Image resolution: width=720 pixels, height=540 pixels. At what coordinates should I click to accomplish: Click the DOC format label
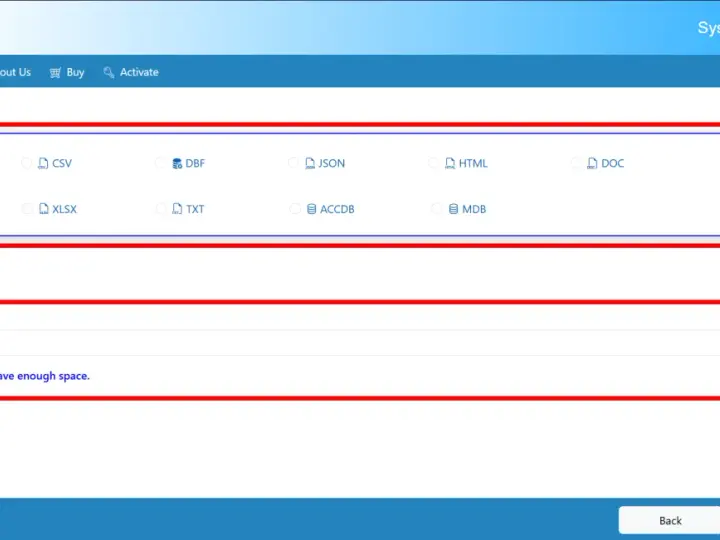613,163
